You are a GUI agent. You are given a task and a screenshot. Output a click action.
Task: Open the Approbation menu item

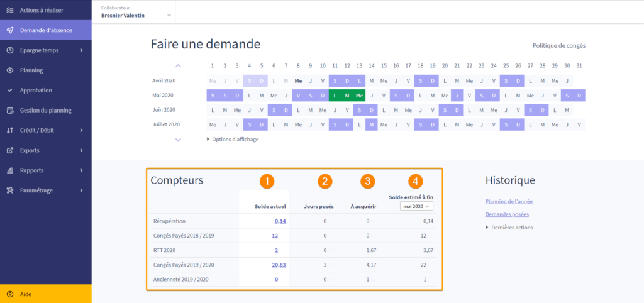36,91
